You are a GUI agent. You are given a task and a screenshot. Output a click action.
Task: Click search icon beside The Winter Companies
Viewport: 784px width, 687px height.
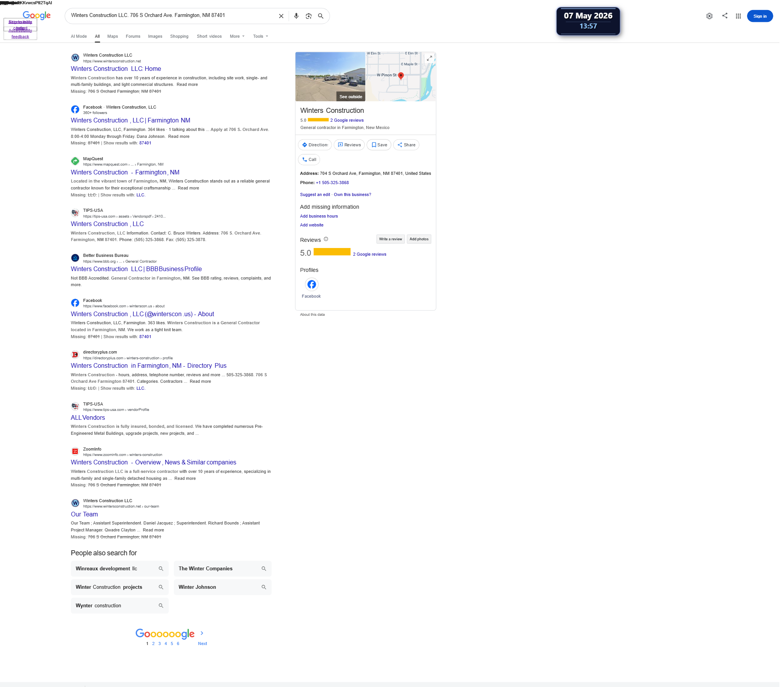coord(264,569)
